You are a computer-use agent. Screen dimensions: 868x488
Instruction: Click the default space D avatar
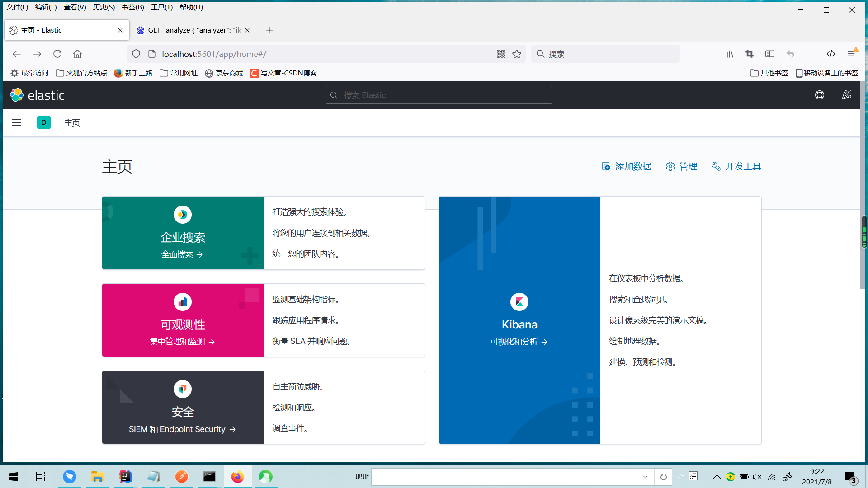(x=44, y=122)
